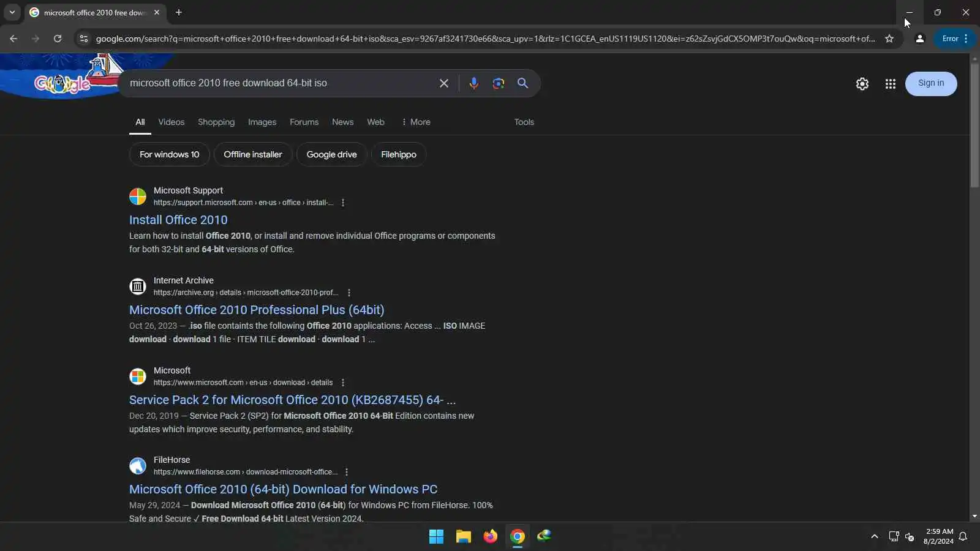Viewport: 980px width, 551px height.
Task: Bookmark this page with the star icon
Action: click(x=889, y=39)
